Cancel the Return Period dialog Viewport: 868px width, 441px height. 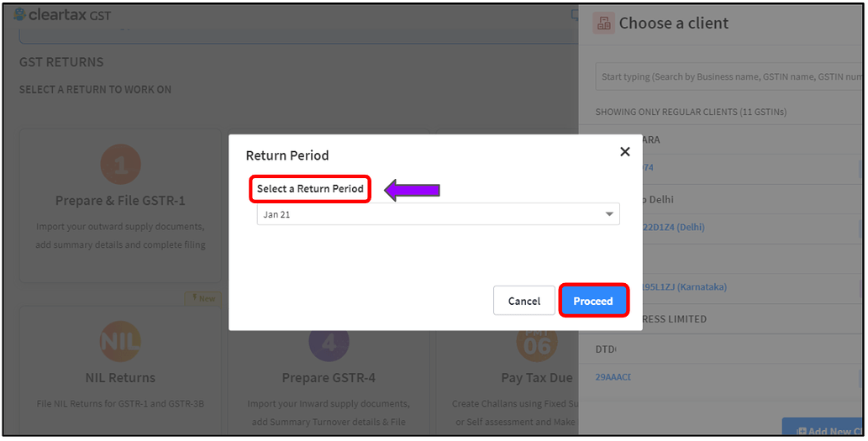click(x=523, y=301)
